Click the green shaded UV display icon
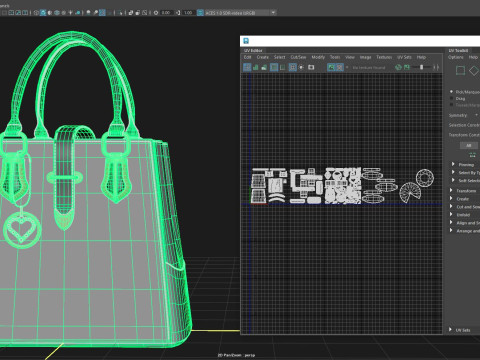Image resolution: width=480 pixels, height=360 pixels. (256, 67)
